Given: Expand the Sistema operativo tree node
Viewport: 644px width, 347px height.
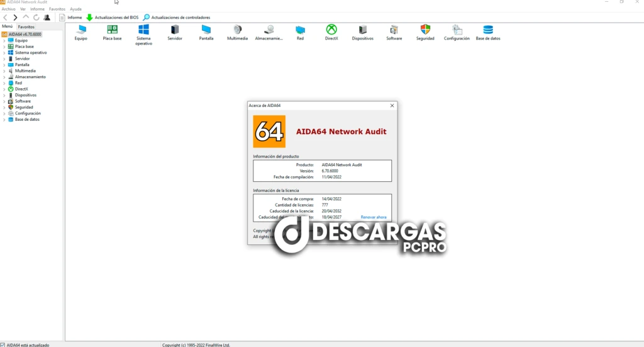Looking at the screenshot, I should pyautogui.click(x=4, y=52).
